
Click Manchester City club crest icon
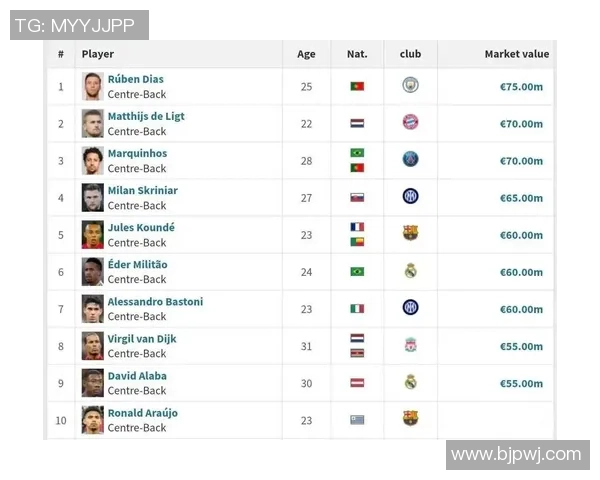click(410, 86)
